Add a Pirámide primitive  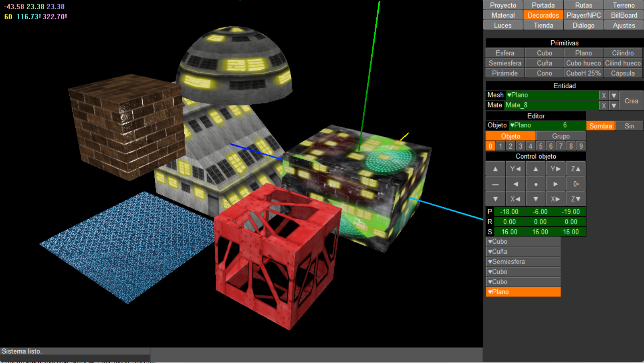click(x=504, y=73)
